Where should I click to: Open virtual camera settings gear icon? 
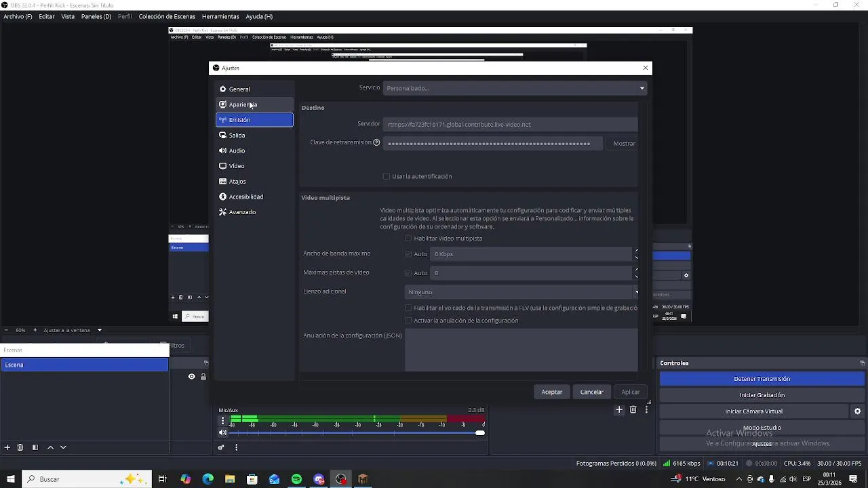[x=857, y=411]
